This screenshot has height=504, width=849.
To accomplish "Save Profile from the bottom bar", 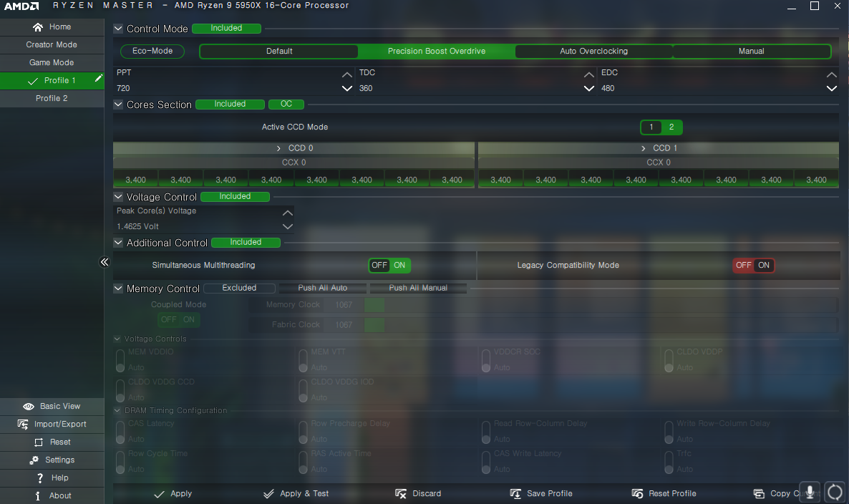I will 541,494.
